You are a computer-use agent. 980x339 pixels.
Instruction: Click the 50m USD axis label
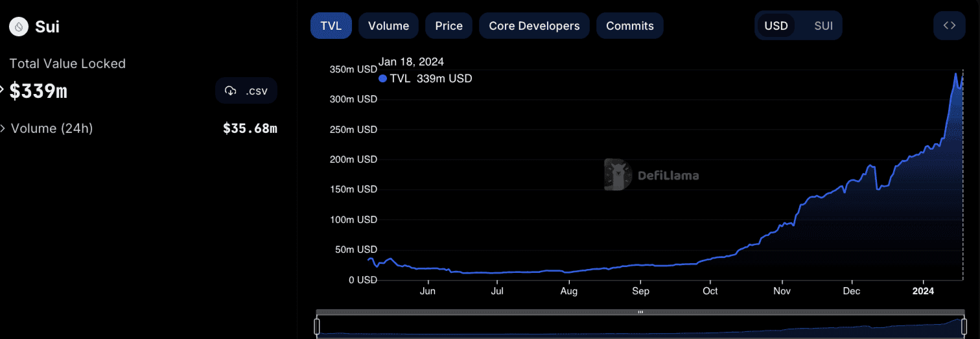356,250
